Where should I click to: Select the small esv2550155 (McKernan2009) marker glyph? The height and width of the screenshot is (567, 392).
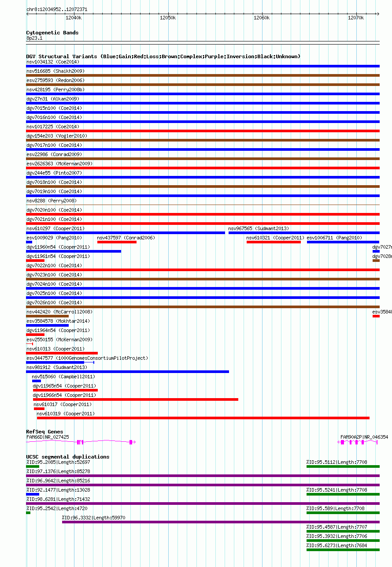(x=30, y=344)
